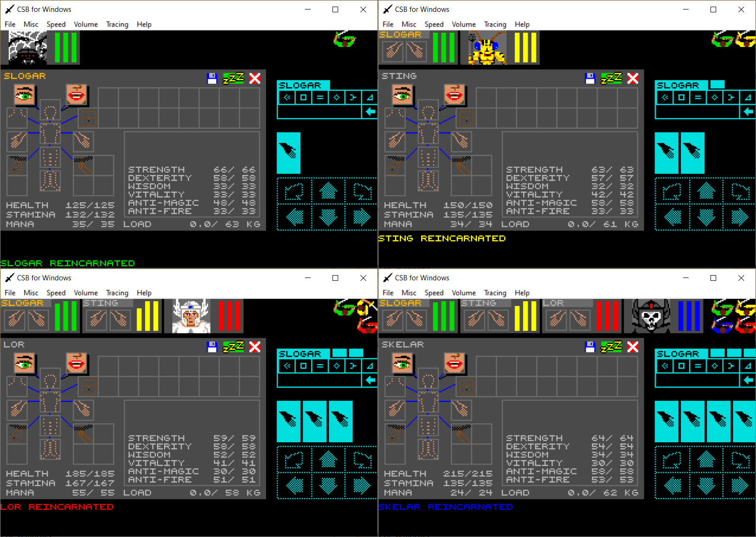Click the cyan attack hand in the SLOGAR sheet window
Image resolution: width=756 pixels, height=537 pixels.
click(288, 153)
